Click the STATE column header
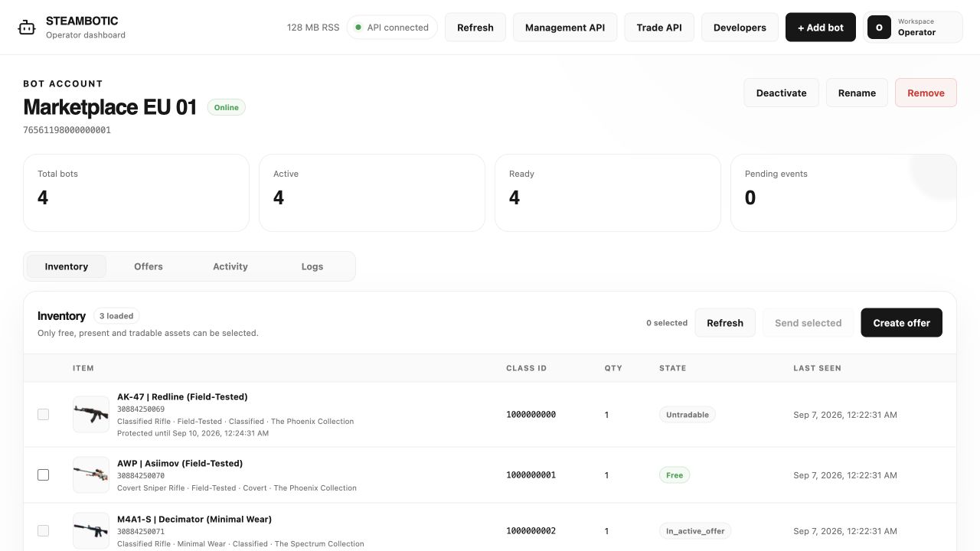 (673, 368)
